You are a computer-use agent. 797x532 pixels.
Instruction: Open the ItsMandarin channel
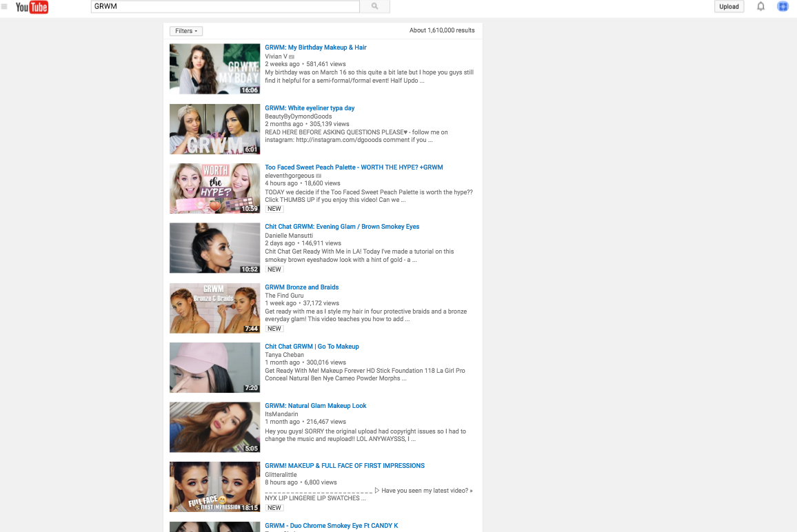pyautogui.click(x=281, y=414)
